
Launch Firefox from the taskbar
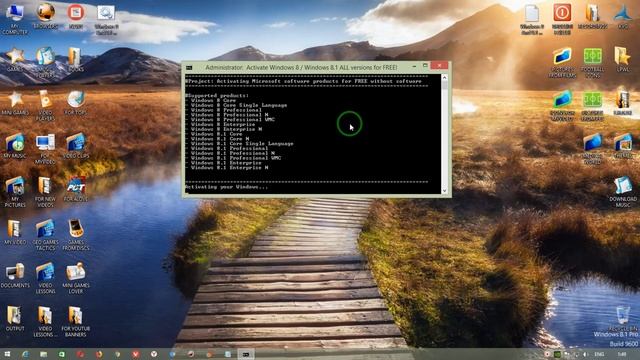[99, 354]
